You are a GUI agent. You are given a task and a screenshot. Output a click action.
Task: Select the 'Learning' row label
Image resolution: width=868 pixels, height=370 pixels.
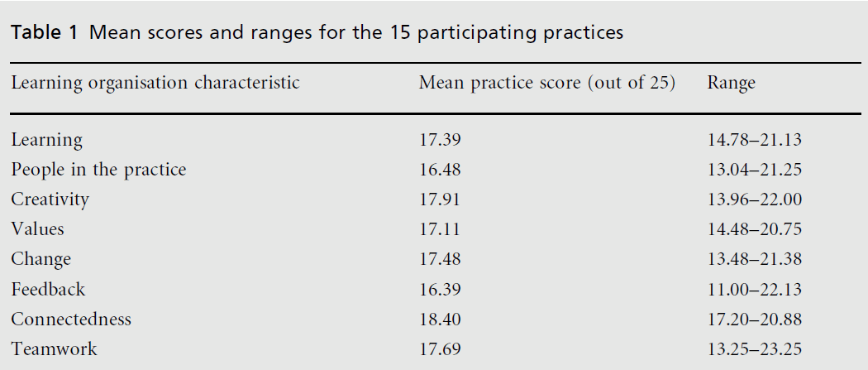point(46,140)
